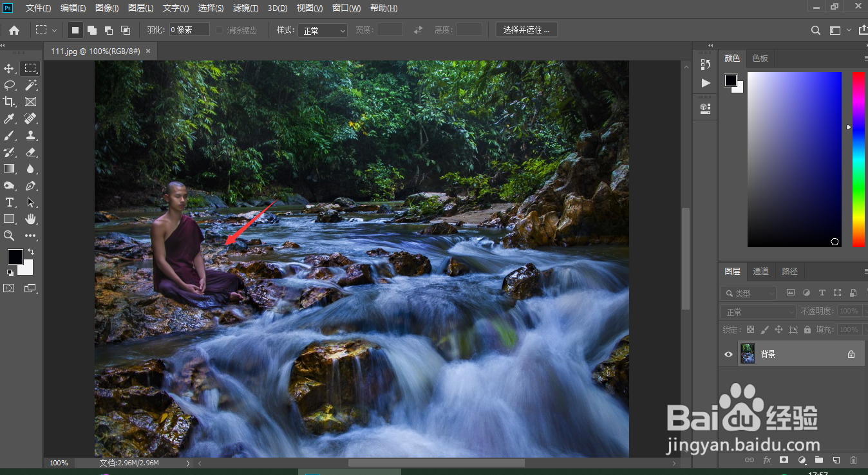This screenshot has width=868, height=475.
Task: Open the layer blend mode 正常 dropdown
Action: [x=759, y=312]
